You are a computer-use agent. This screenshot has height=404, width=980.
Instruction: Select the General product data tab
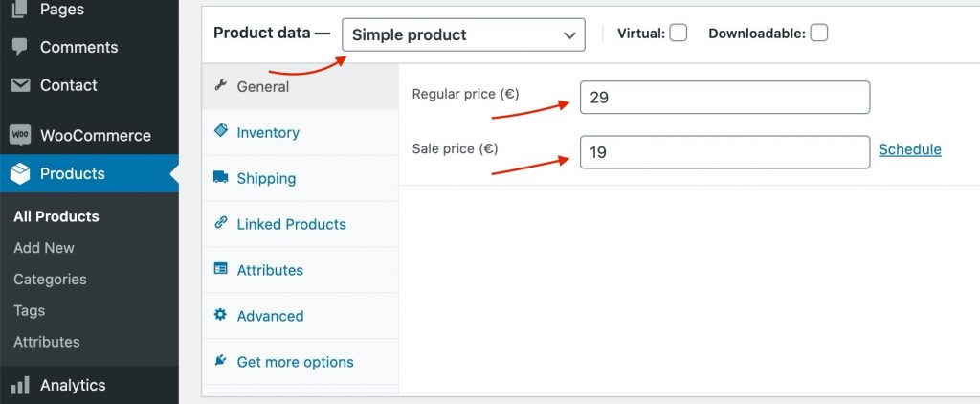(x=263, y=86)
